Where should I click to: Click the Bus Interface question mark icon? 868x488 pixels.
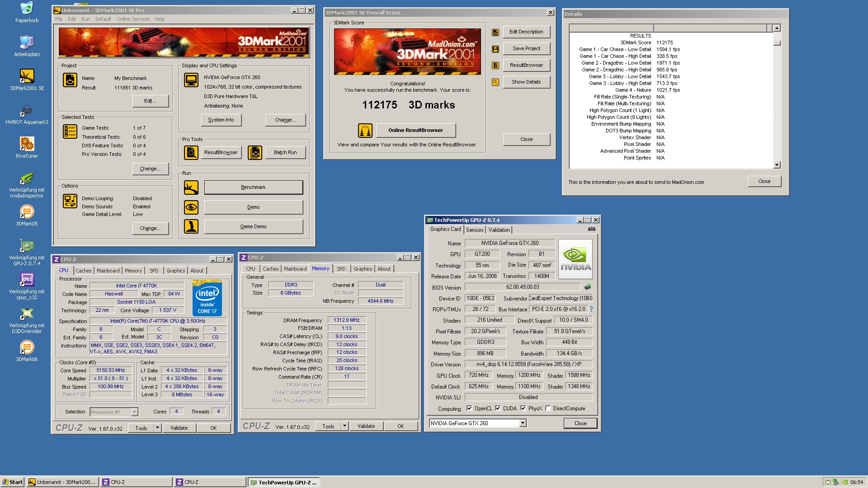click(x=591, y=309)
